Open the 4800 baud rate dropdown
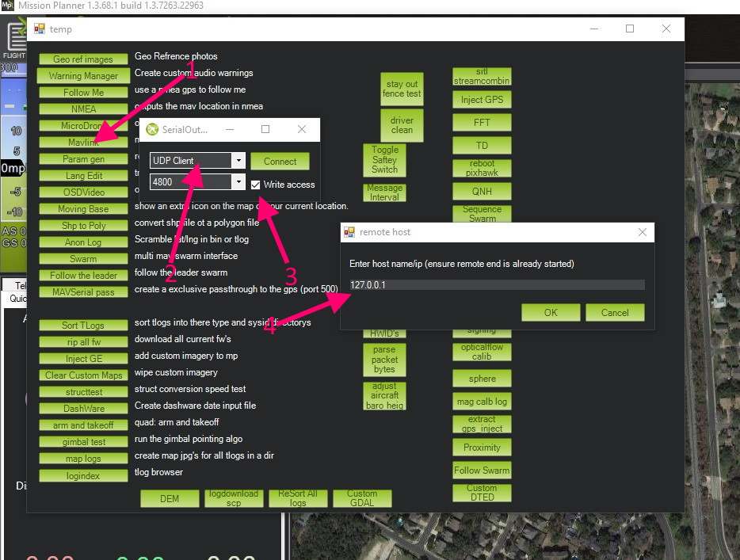Viewport: 740px width, 560px height. 238,182
